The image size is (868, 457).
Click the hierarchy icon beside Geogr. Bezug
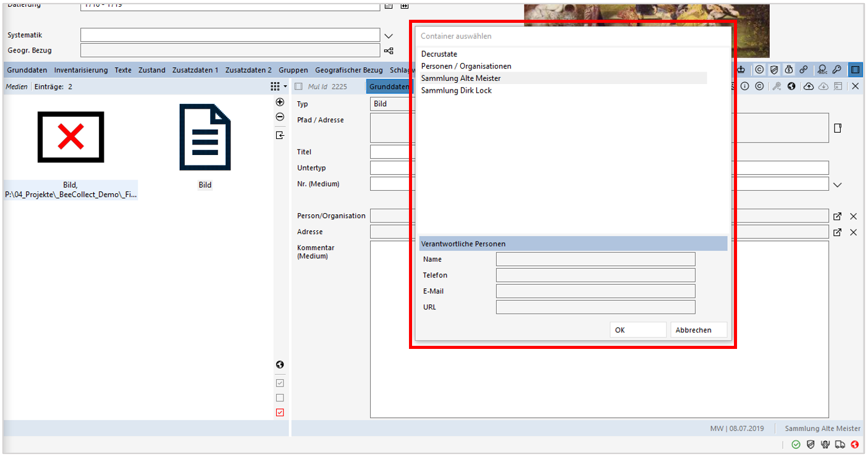pos(389,51)
